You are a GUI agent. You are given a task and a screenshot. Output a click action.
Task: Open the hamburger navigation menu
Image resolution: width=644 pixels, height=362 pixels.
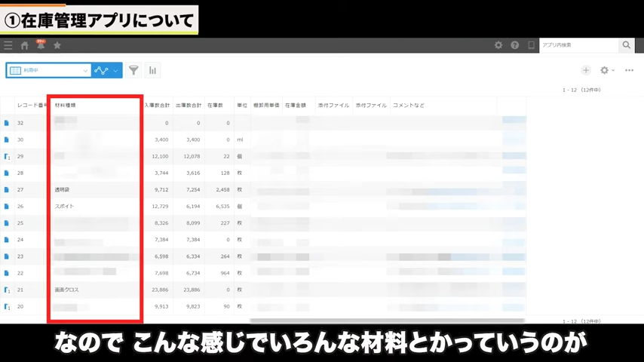click(x=8, y=45)
